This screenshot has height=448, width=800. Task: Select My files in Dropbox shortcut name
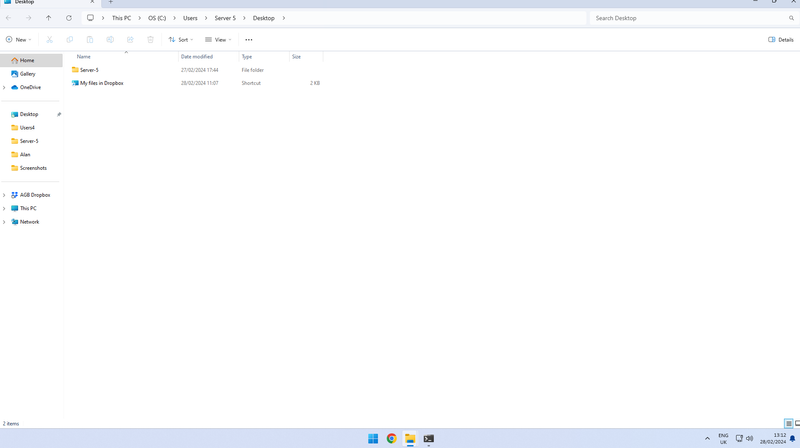[102, 83]
